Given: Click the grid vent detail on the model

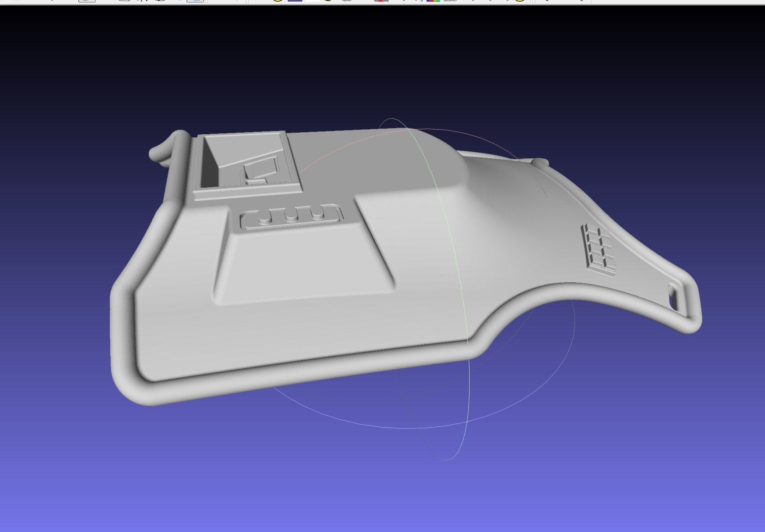Looking at the screenshot, I should 598,250.
